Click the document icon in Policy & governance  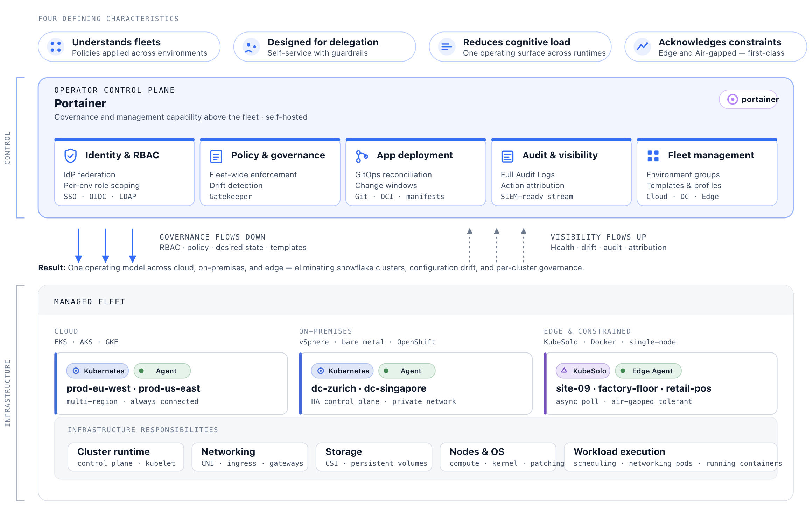(x=216, y=156)
